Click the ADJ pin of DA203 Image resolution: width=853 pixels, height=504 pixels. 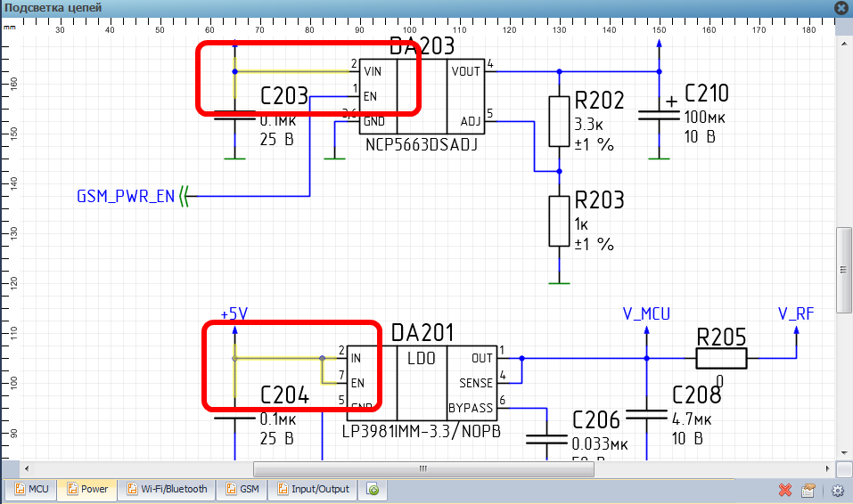471,121
